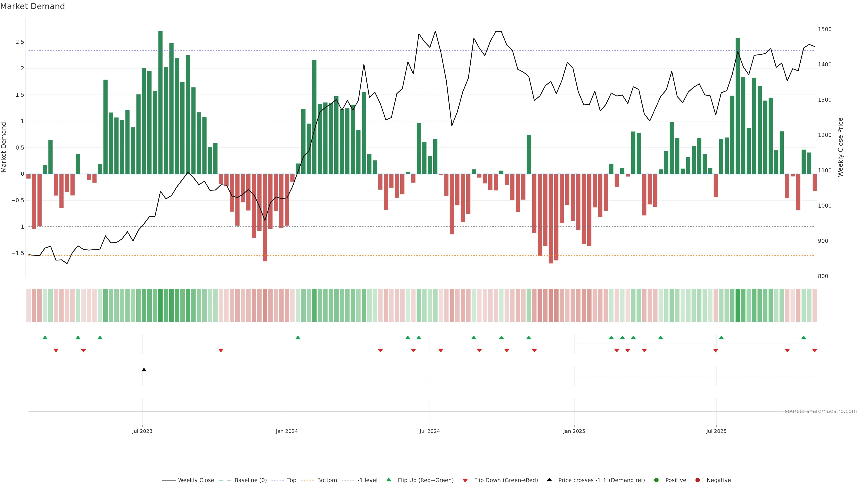868x488 pixels.
Task: Click the red Negative legend dot
Action: point(698,480)
